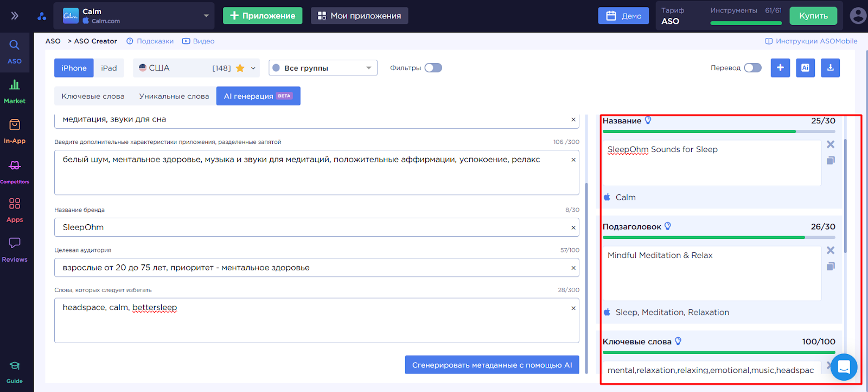Viewport: 868px width, 392px height.
Task: Open the Все группы dropdown
Action: coord(323,68)
